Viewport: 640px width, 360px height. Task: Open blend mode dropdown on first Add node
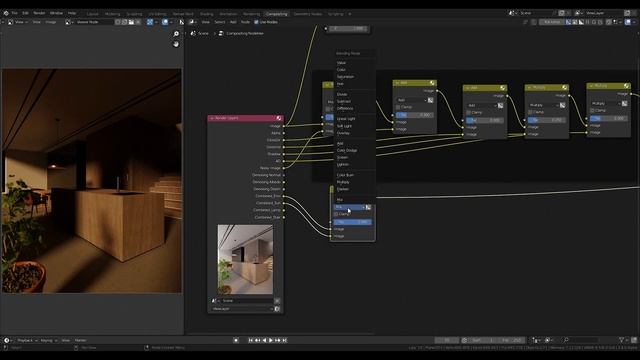click(411, 100)
